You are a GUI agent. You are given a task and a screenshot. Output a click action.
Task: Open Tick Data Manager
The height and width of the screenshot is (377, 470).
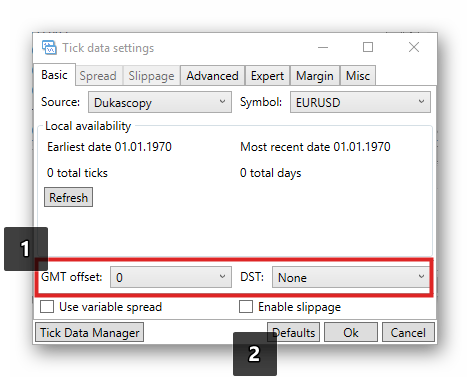point(89,332)
